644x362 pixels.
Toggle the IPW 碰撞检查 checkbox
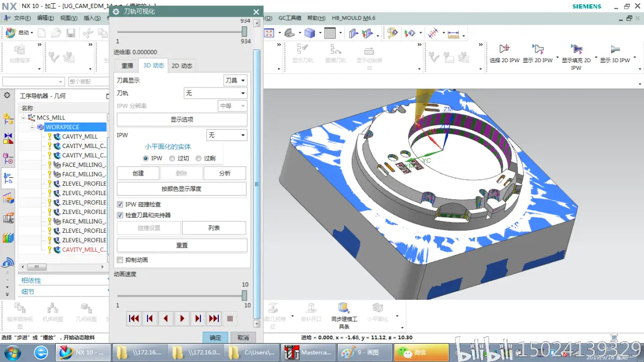(x=120, y=204)
